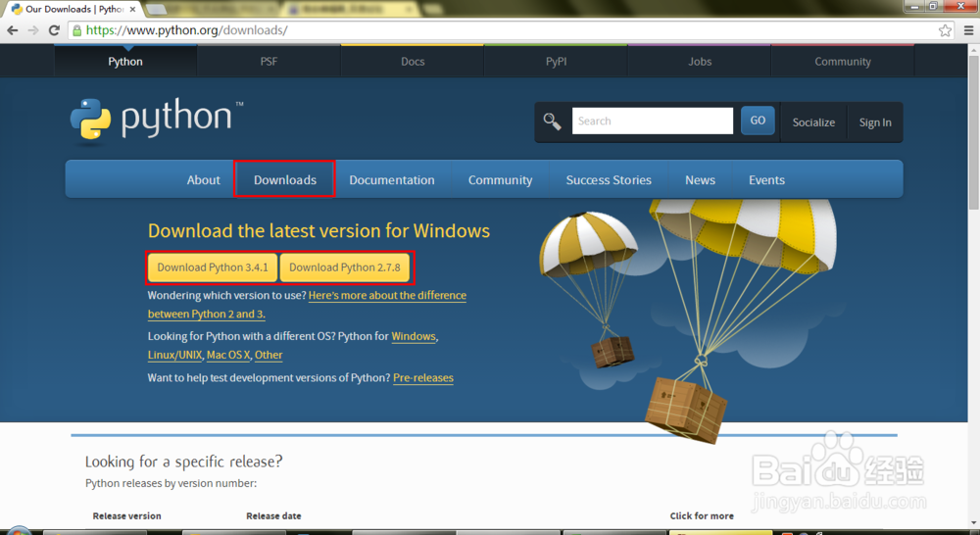Image resolution: width=980 pixels, height=535 pixels.
Task: Open the Docs top-bar tab
Action: click(413, 62)
